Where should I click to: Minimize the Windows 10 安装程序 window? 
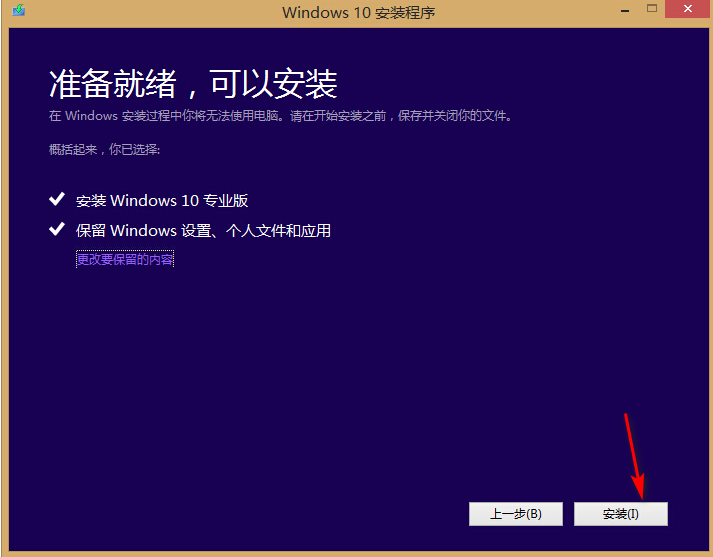pos(625,10)
